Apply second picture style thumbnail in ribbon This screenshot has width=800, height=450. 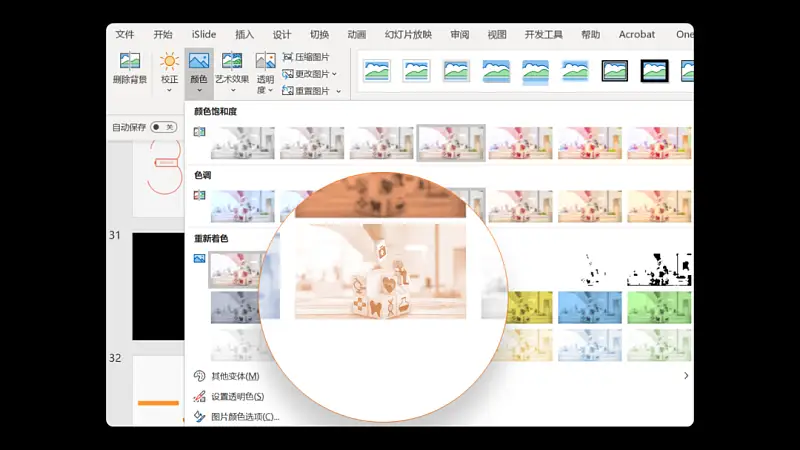[x=416, y=71]
